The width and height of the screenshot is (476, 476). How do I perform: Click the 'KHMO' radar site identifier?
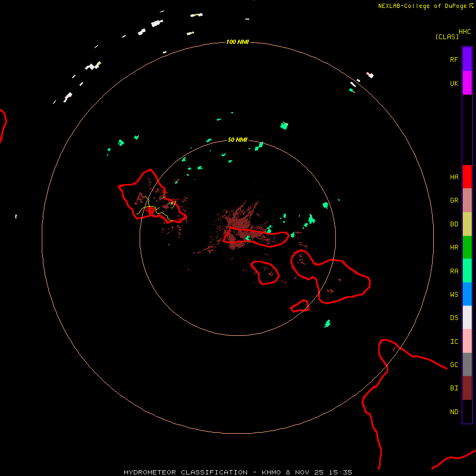(271, 472)
